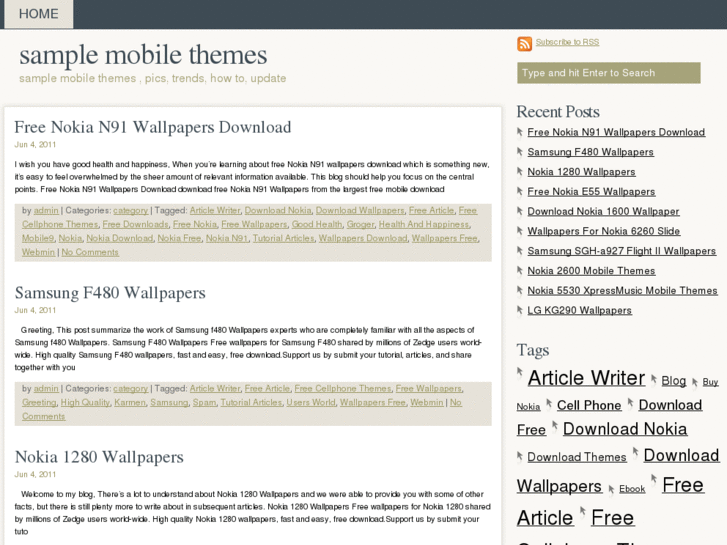
Task: Open the HOME navigation tab
Action: (38, 14)
